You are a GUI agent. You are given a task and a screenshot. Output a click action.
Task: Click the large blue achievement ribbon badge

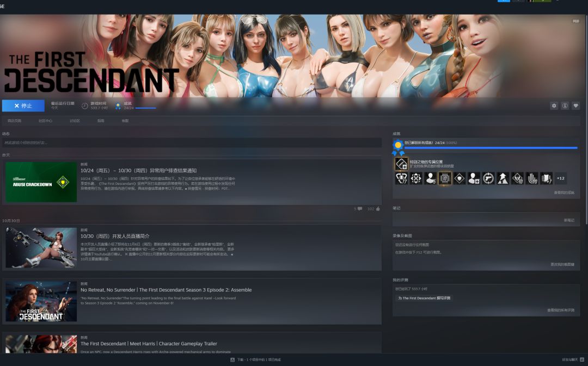click(398, 147)
